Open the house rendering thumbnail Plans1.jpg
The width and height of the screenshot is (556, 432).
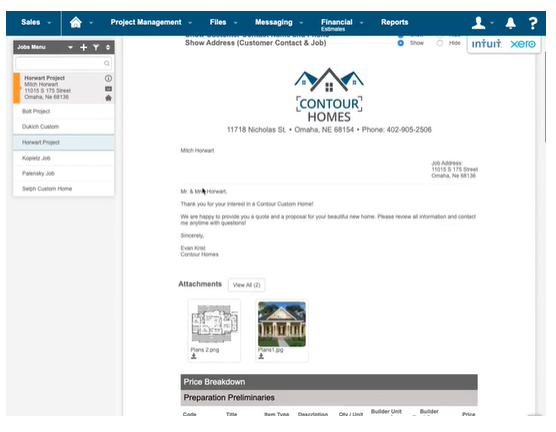(282, 324)
